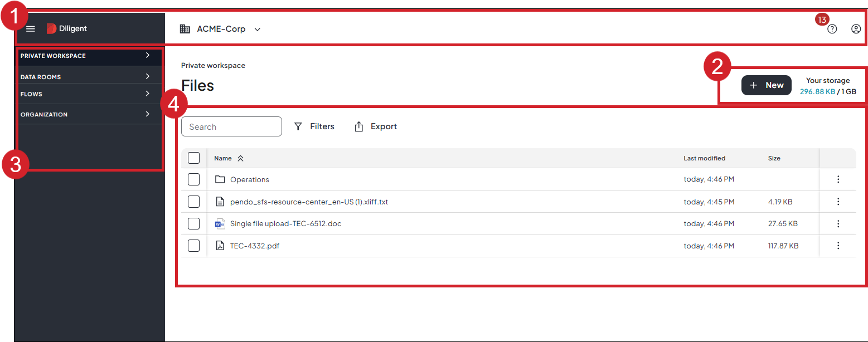Check the box for TEC-4332.pdf
868x342 pixels.
coord(193,246)
